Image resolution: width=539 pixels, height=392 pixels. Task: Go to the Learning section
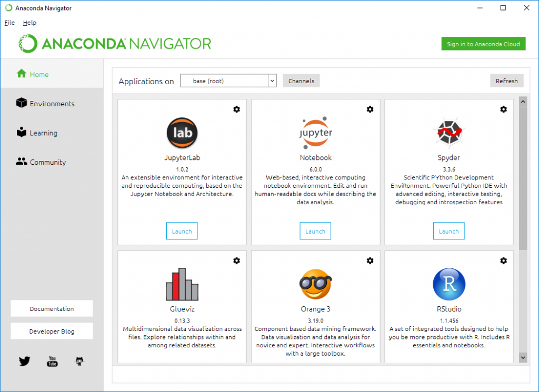point(43,133)
